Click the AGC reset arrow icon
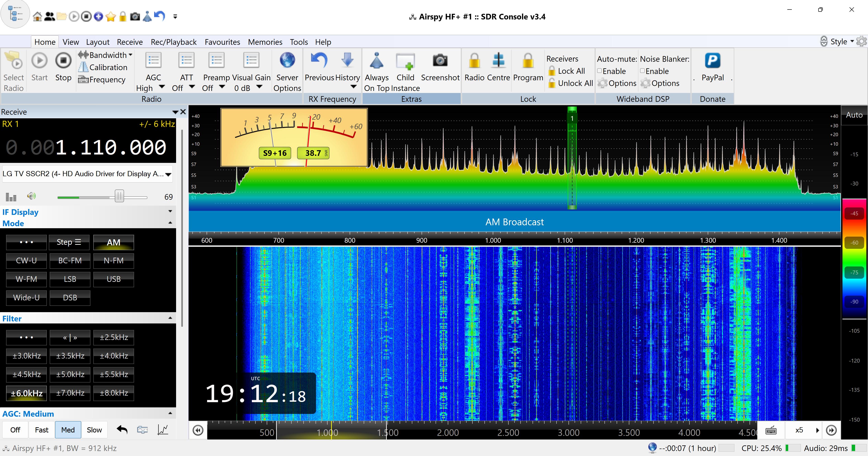The image size is (868, 456). pos(122,429)
